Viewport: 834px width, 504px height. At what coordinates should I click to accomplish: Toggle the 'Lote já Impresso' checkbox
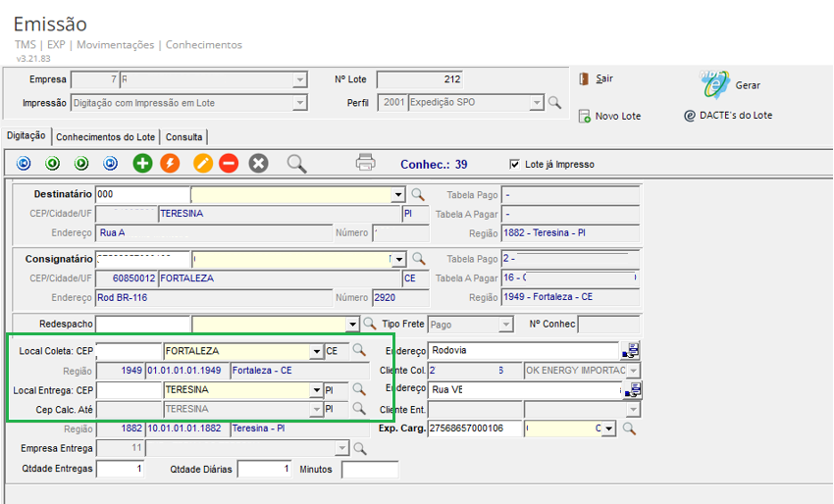click(515, 164)
